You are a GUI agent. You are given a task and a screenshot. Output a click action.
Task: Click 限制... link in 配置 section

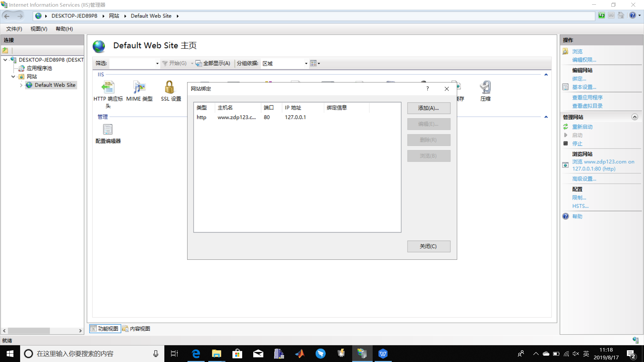pyautogui.click(x=579, y=198)
